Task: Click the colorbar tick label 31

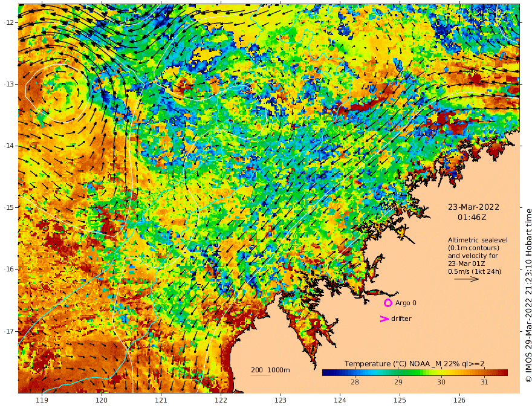Action: (484, 382)
